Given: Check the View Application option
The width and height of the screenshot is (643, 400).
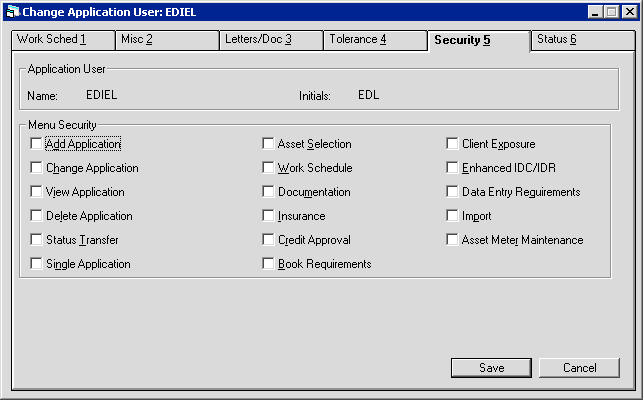Looking at the screenshot, I should click(36, 192).
